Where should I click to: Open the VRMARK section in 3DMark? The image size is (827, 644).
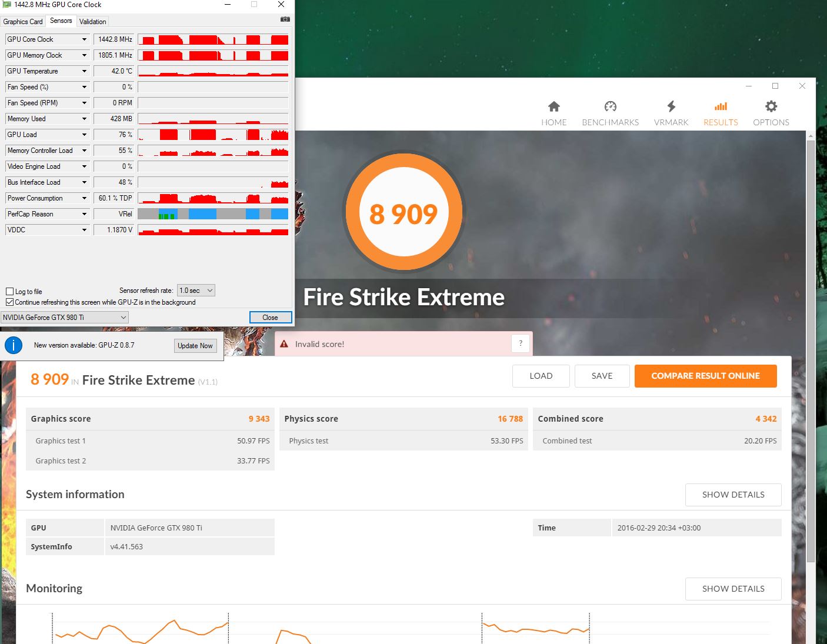(671, 113)
